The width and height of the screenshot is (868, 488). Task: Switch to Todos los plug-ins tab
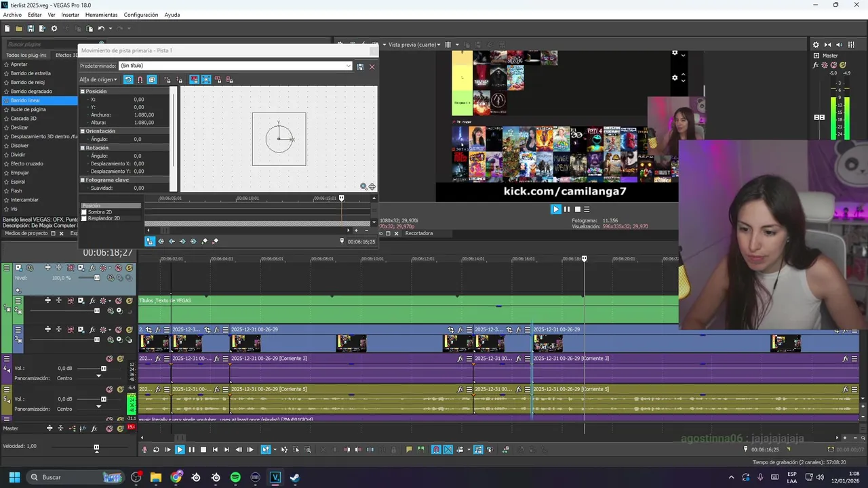click(x=26, y=56)
